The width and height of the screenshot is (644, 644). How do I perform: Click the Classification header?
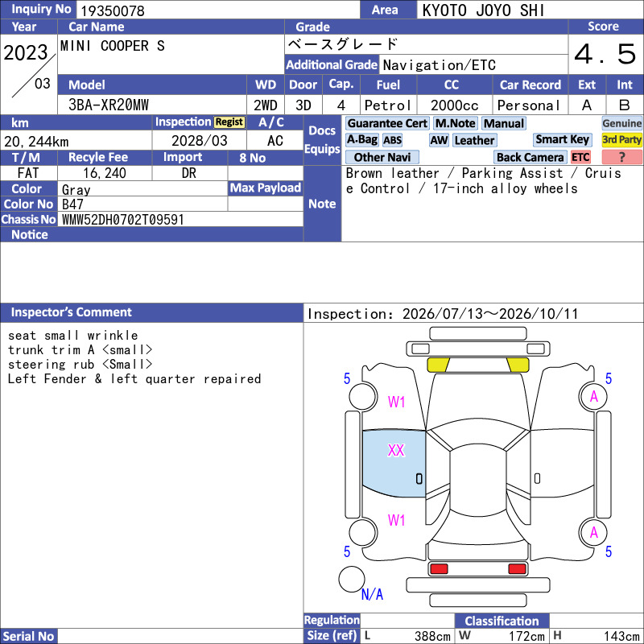(502, 621)
